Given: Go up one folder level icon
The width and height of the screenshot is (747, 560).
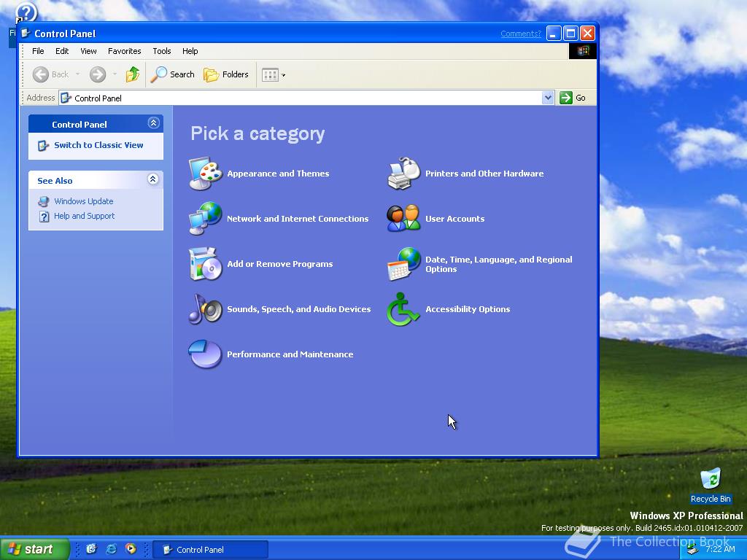Looking at the screenshot, I should pyautogui.click(x=133, y=74).
